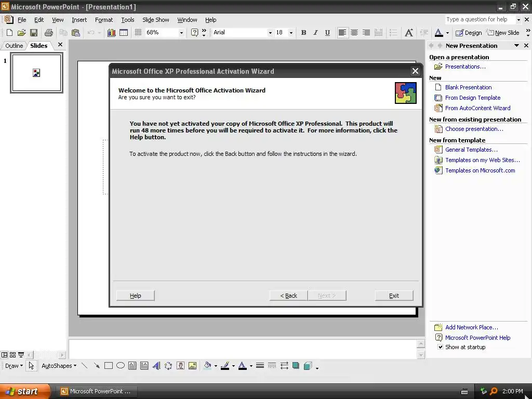Click the Microsoft PowerPoint Help question icon in toolbar

pyautogui.click(x=194, y=33)
